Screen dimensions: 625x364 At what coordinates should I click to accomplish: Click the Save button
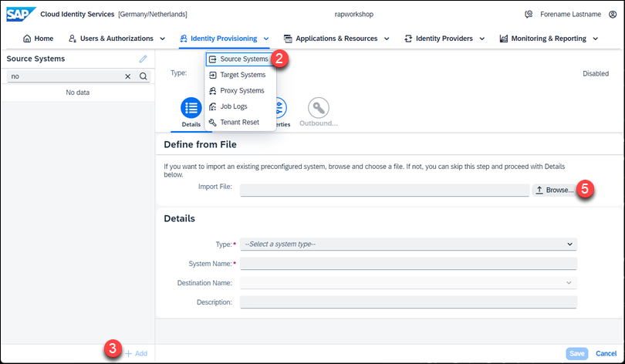tap(576, 354)
